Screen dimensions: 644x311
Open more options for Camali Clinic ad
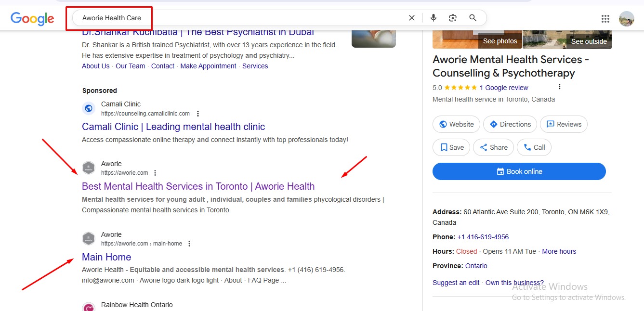pyautogui.click(x=198, y=114)
